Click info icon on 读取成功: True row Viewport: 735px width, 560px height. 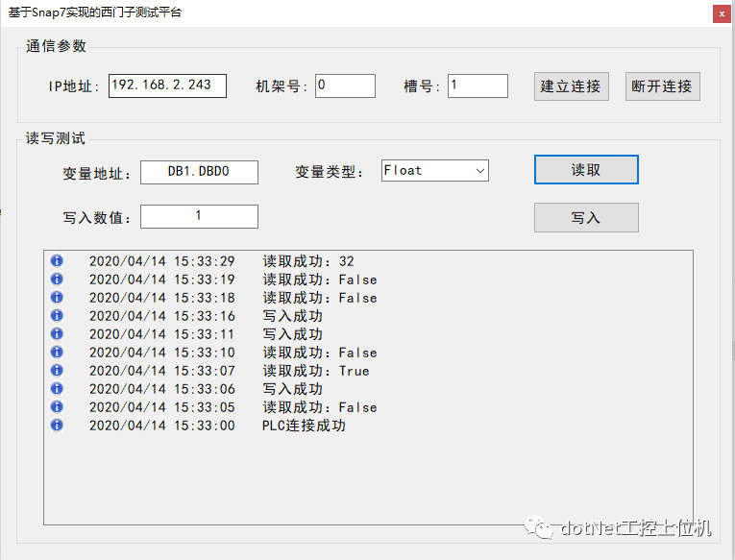[x=57, y=370]
